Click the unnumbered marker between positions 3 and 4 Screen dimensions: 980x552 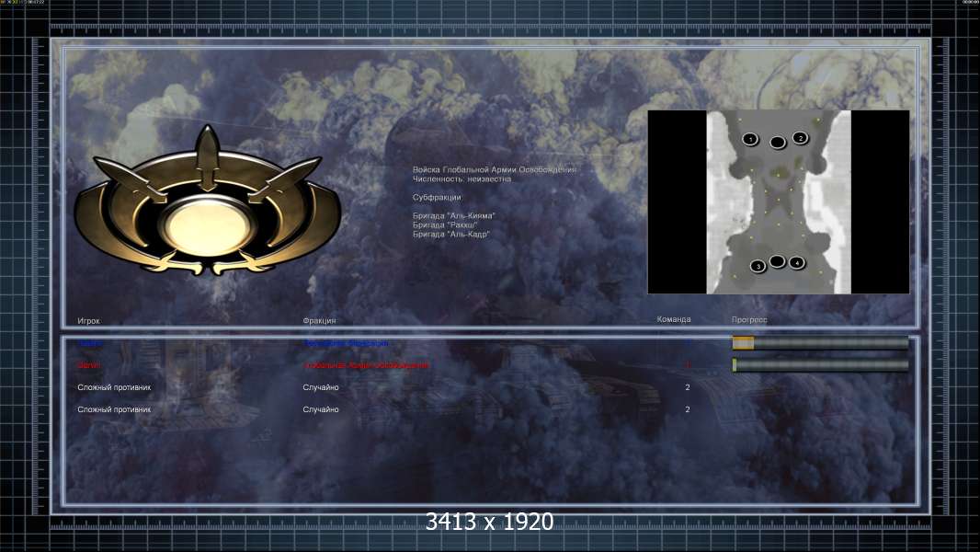pyautogui.click(x=777, y=261)
